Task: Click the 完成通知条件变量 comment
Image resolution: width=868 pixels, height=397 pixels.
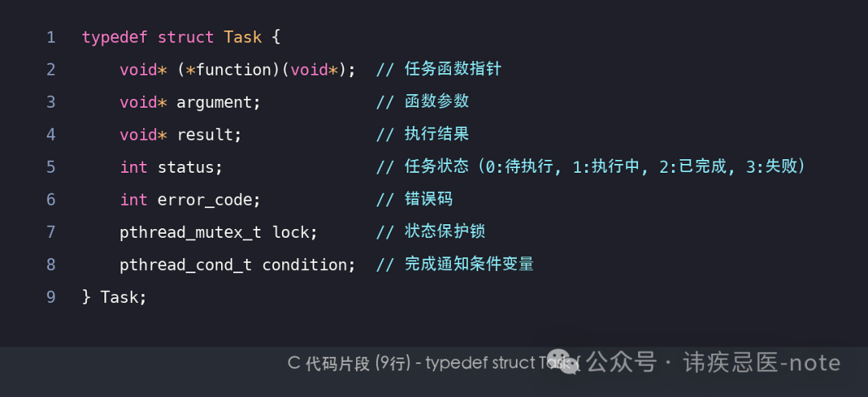Action: click(469, 264)
